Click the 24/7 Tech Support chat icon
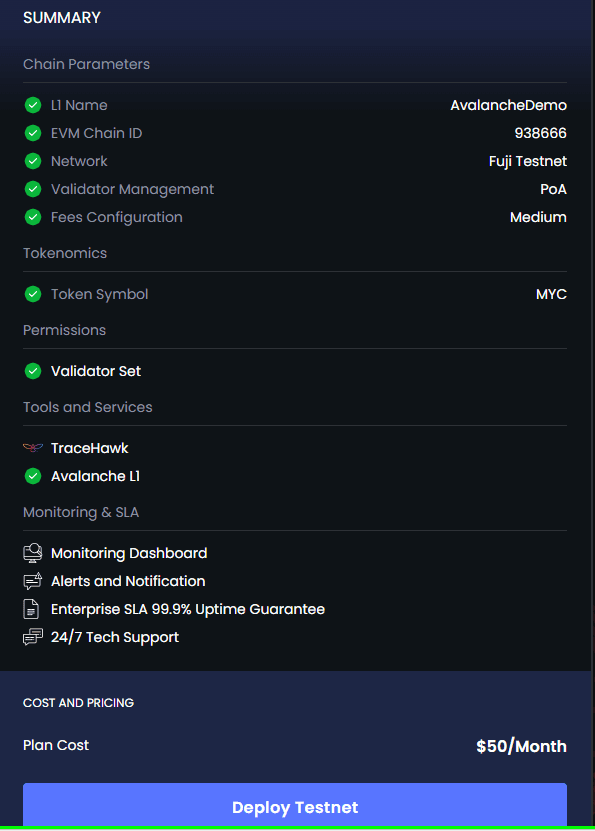Viewport: 595px width, 831px height. point(33,637)
